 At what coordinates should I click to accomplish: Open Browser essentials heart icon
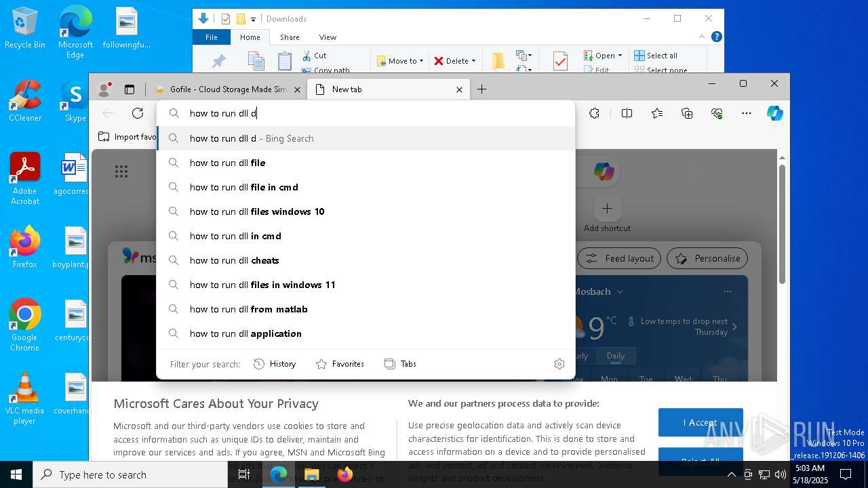tap(717, 113)
